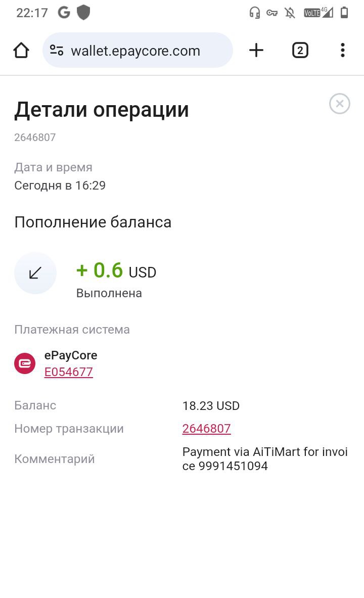Image resolution: width=364 pixels, height=598 pixels.
Task: Tap the incoming transfer arrow icon
Action: pos(35,273)
